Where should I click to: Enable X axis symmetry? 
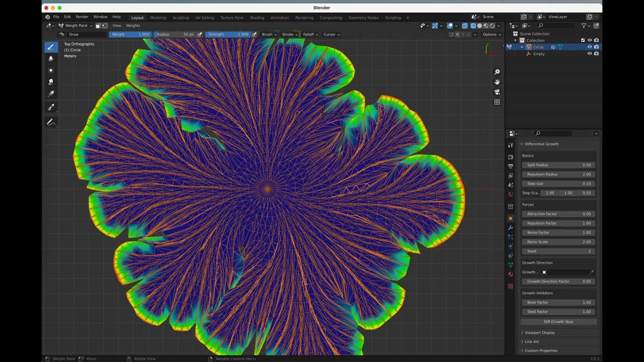[457, 34]
